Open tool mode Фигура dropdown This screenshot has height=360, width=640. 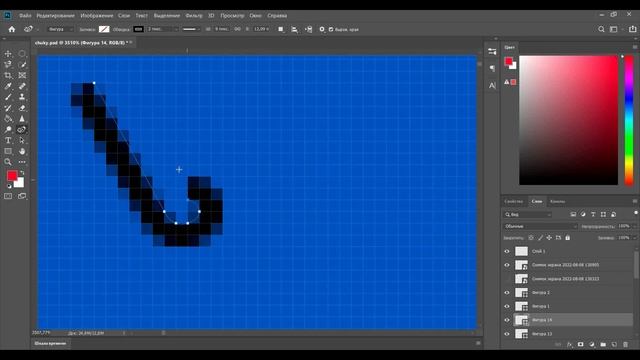click(x=60, y=29)
